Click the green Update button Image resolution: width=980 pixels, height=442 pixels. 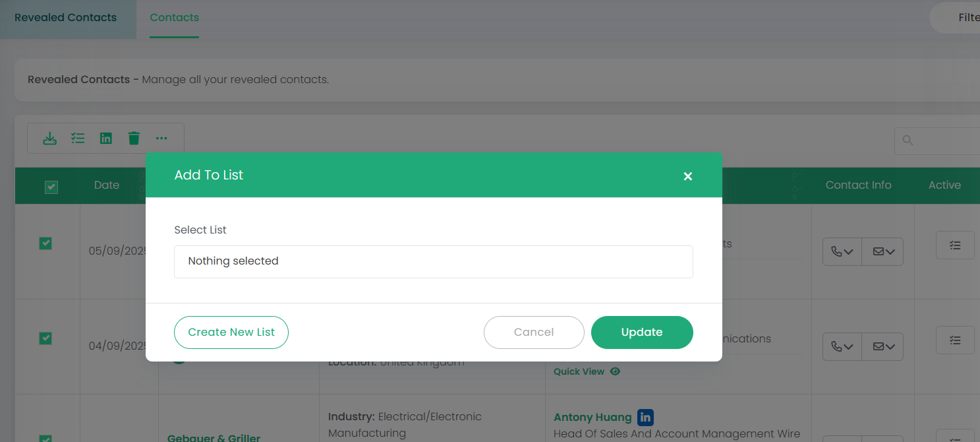[x=641, y=332]
